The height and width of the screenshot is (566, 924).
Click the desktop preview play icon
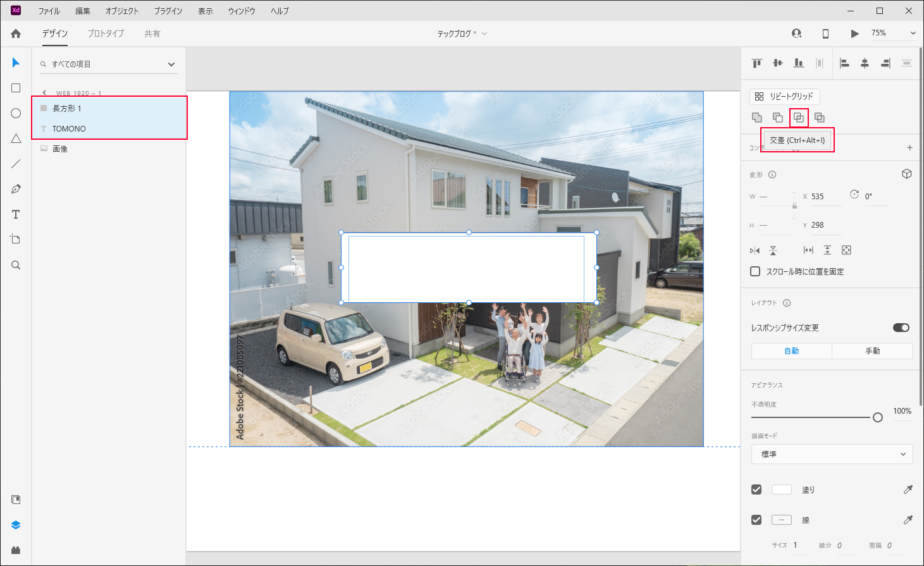854,33
